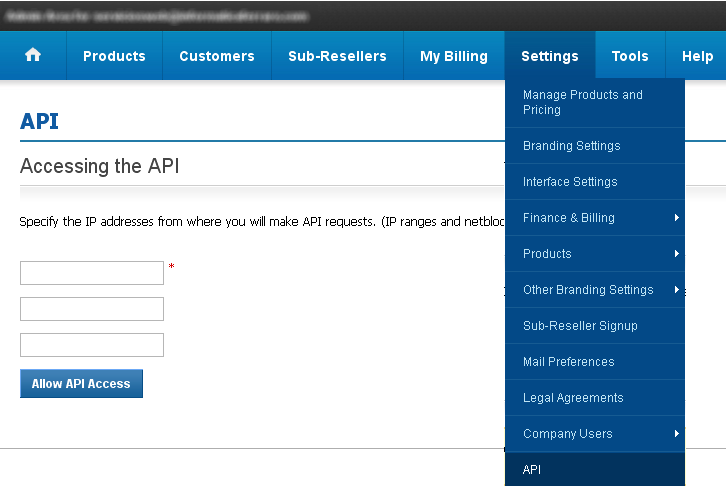The image size is (726, 498).
Task: Open the Sub-Resellers menu
Action: click(x=337, y=56)
